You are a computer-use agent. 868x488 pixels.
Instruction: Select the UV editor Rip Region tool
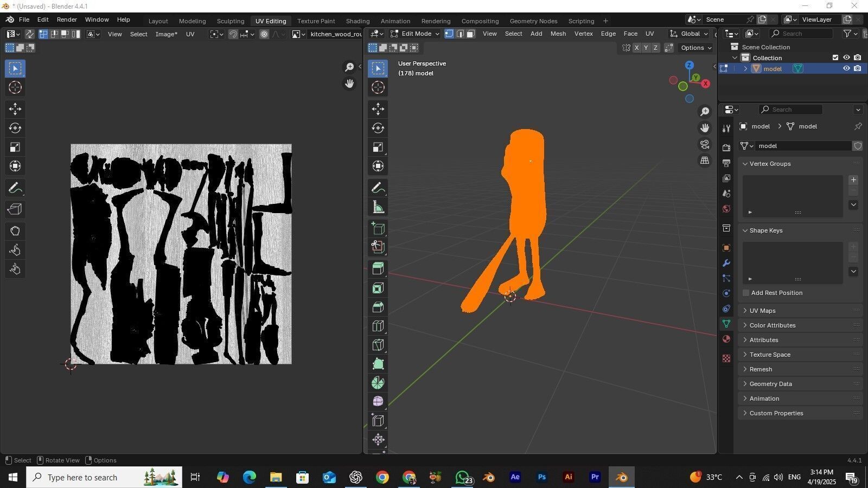click(15, 209)
